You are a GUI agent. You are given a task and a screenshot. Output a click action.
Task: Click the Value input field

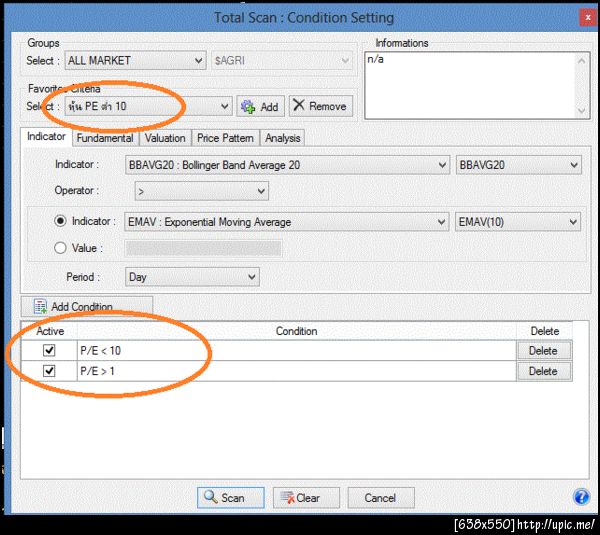pos(204,248)
